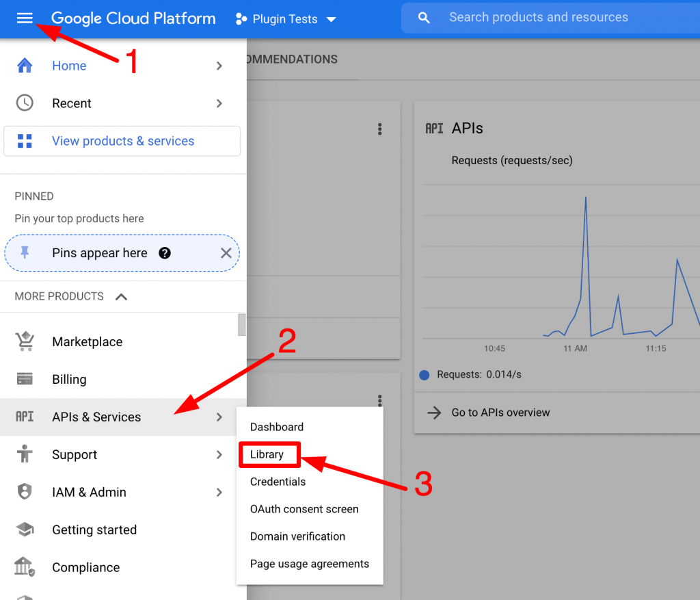Screen dimensions: 700x600
Task: Click Go to APIs overview link
Action: point(500,413)
